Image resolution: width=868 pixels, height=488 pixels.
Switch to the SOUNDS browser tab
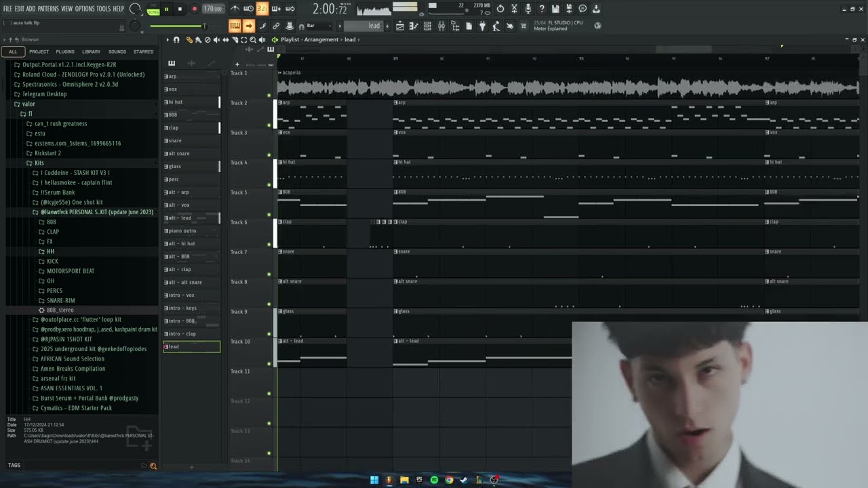tap(117, 52)
